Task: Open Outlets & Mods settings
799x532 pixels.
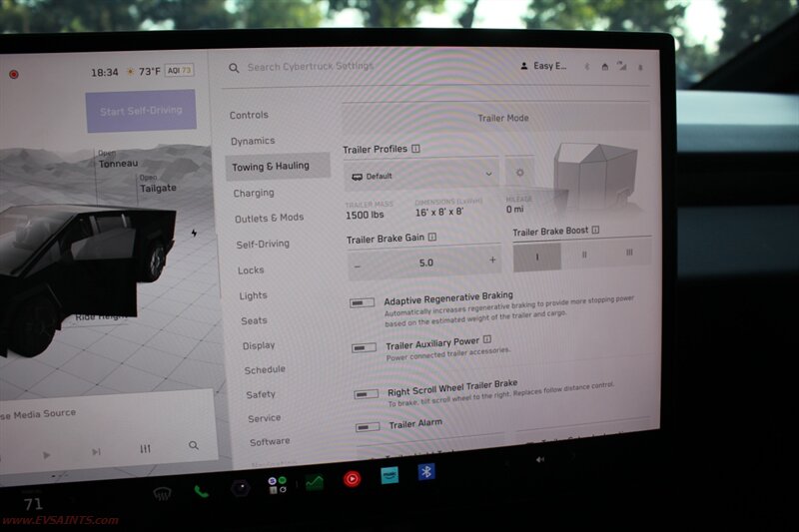Action: 269,218
